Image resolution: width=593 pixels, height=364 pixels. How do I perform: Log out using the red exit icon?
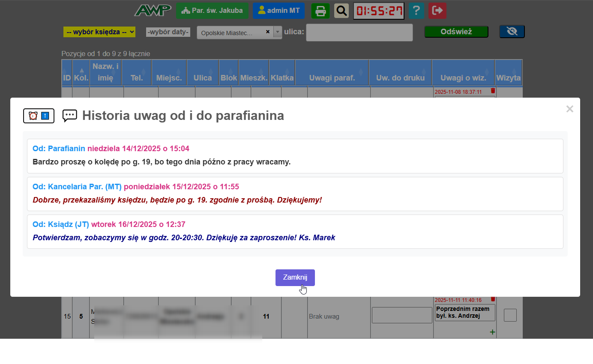(437, 10)
